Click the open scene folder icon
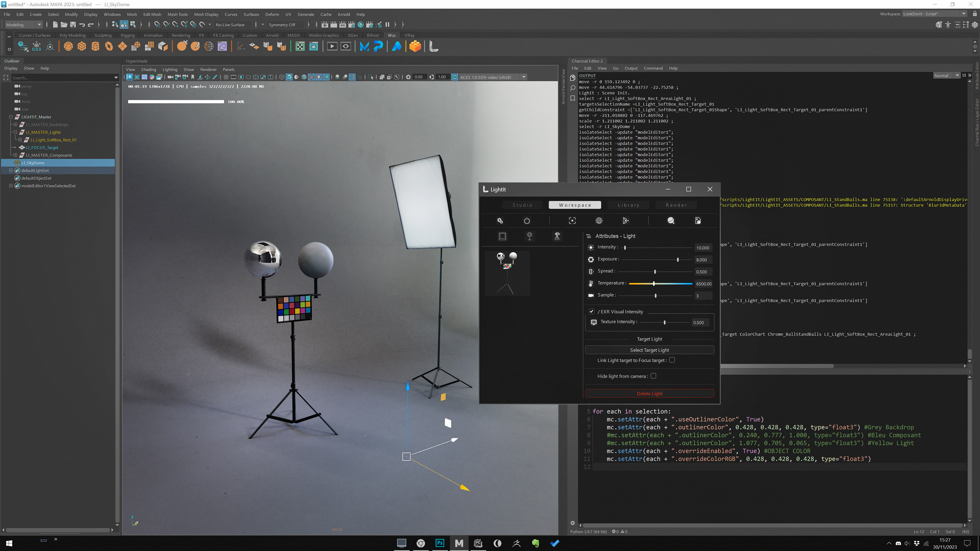The height and width of the screenshot is (551, 980). (64, 25)
